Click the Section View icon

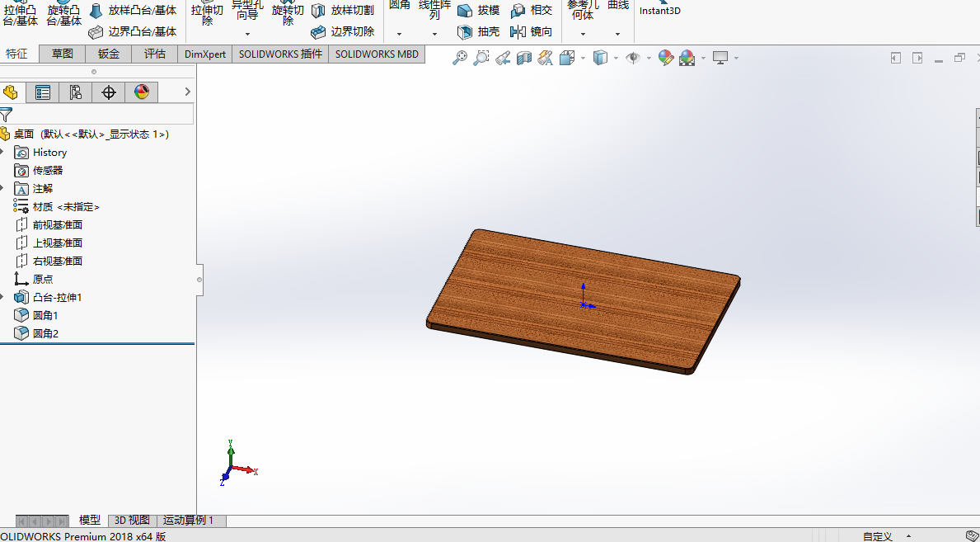click(523, 58)
